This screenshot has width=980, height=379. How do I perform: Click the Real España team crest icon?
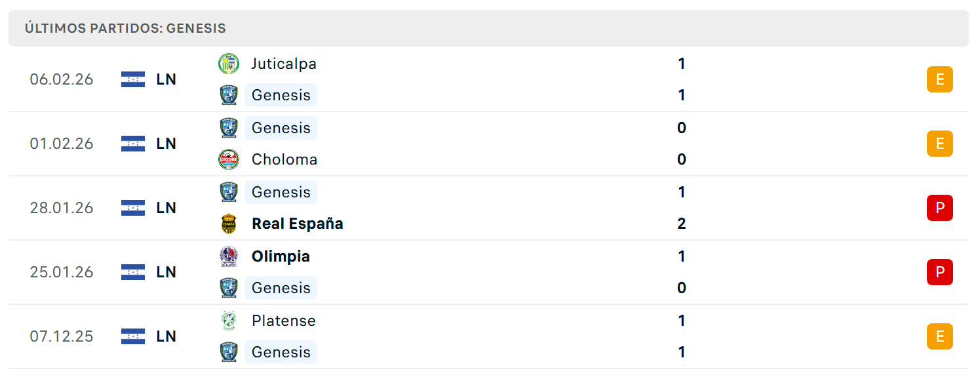click(x=228, y=224)
